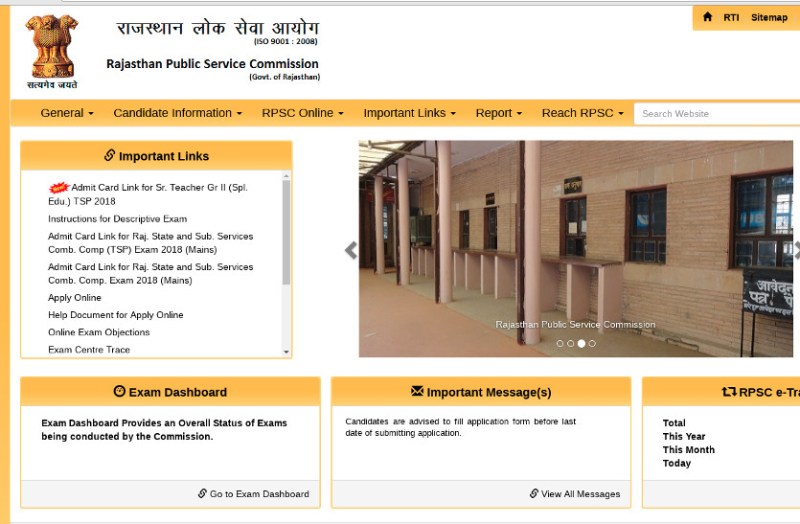Click the Rajasthan emblem logo
Image resolution: width=800 pixels, height=524 pixels.
(50, 50)
